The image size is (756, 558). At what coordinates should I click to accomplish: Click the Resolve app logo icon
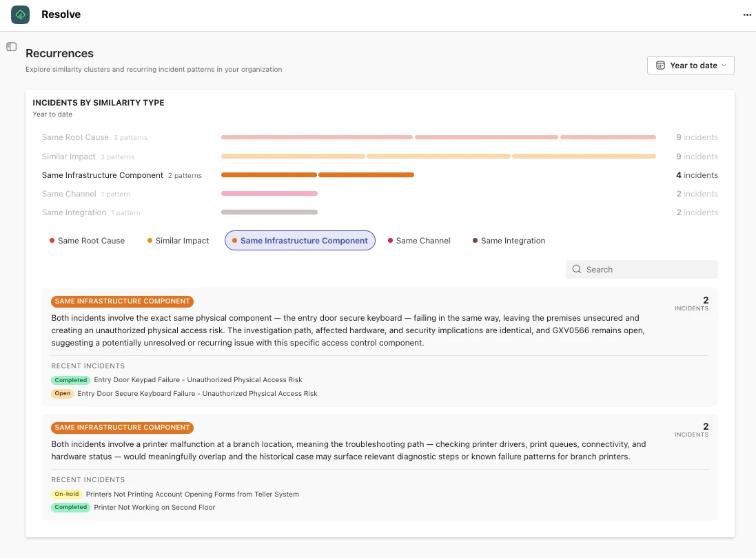(x=20, y=14)
